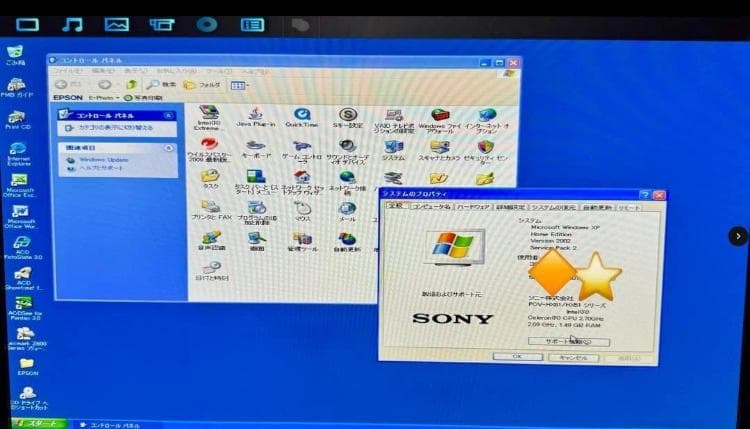Click the Up folder toolbar icon
Image resolution: width=750 pixels, height=429 pixels.
pyautogui.click(x=131, y=85)
